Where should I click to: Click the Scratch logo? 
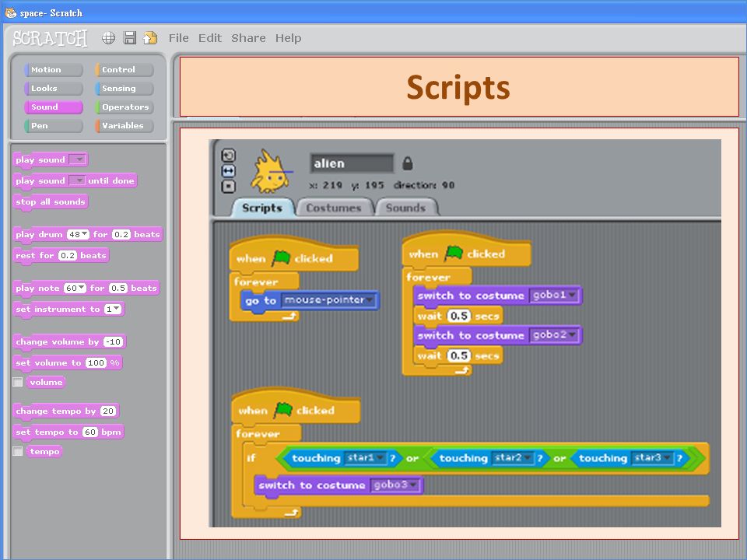click(x=50, y=39)
